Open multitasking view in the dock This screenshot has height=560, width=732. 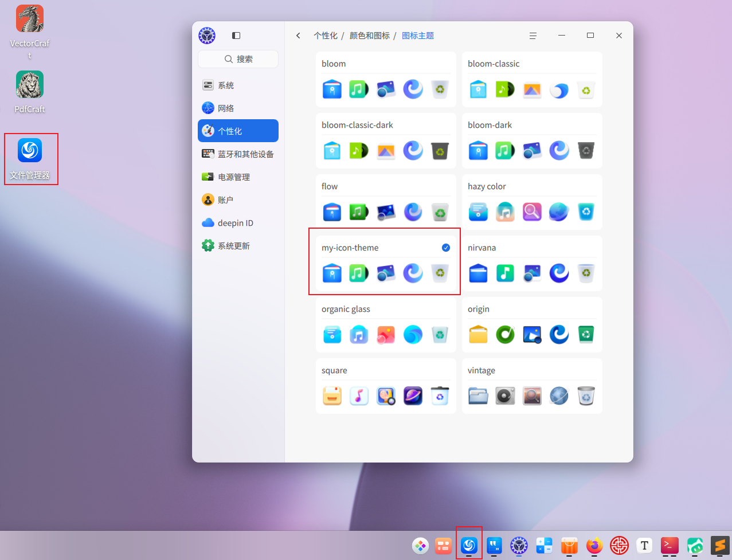444,546
